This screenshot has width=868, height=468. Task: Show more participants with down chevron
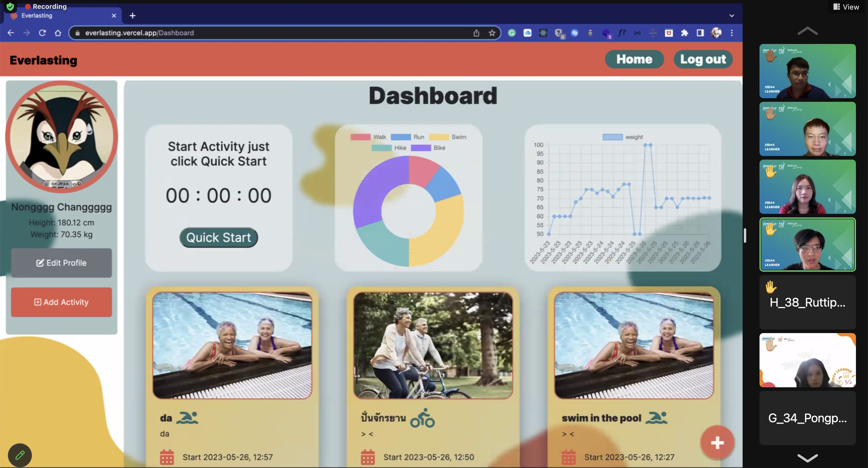tap(807, 458)
